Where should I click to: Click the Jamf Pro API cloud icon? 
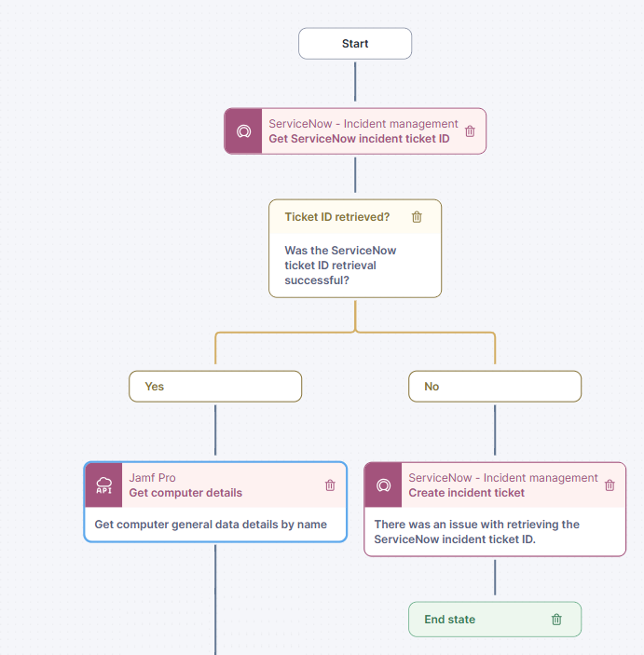click(x=104, y=485)
